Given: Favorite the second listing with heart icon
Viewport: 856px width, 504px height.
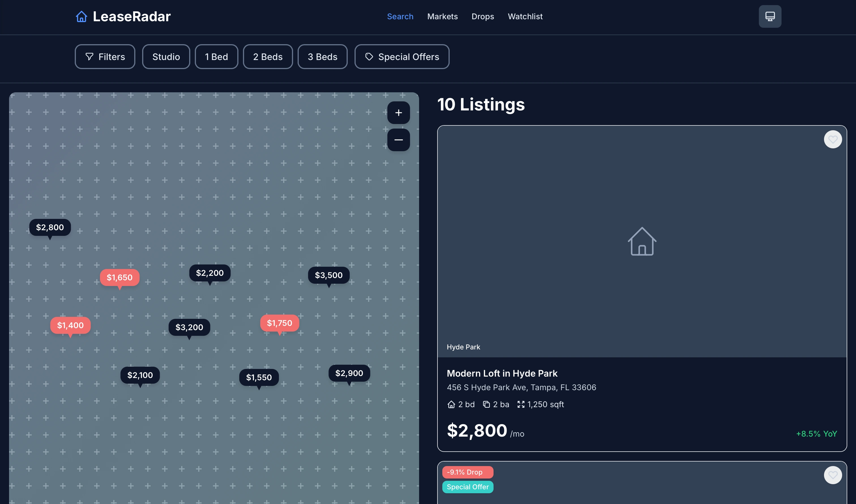Looking at the screenshot, I should (832, 475).
